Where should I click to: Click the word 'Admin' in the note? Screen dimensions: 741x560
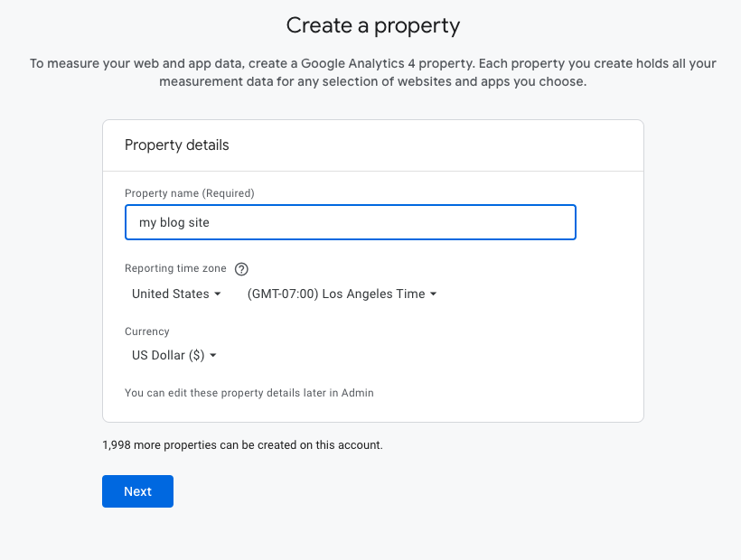(x=358, y=393)
